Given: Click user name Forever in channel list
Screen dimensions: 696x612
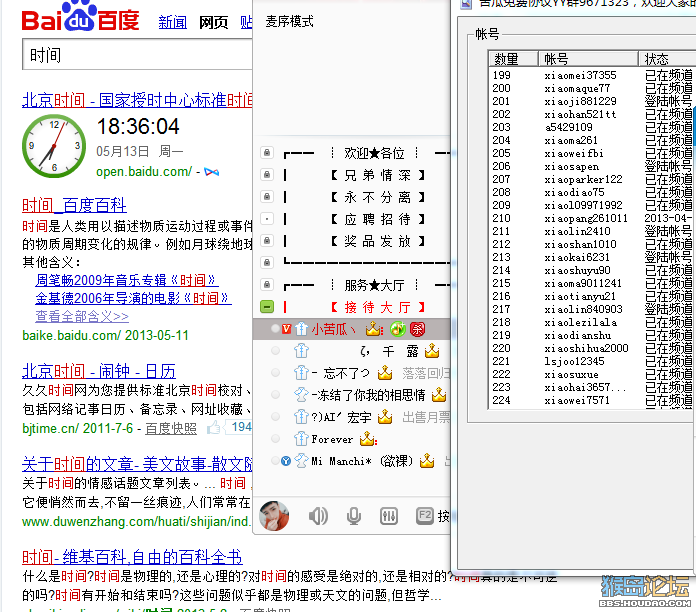Looking at the screenshot, I should tap(332, 439).
